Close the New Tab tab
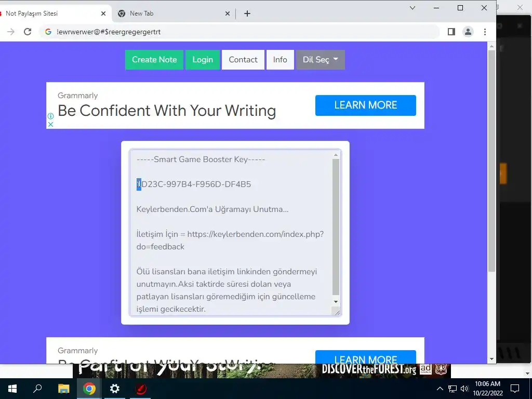 point(228,14)
